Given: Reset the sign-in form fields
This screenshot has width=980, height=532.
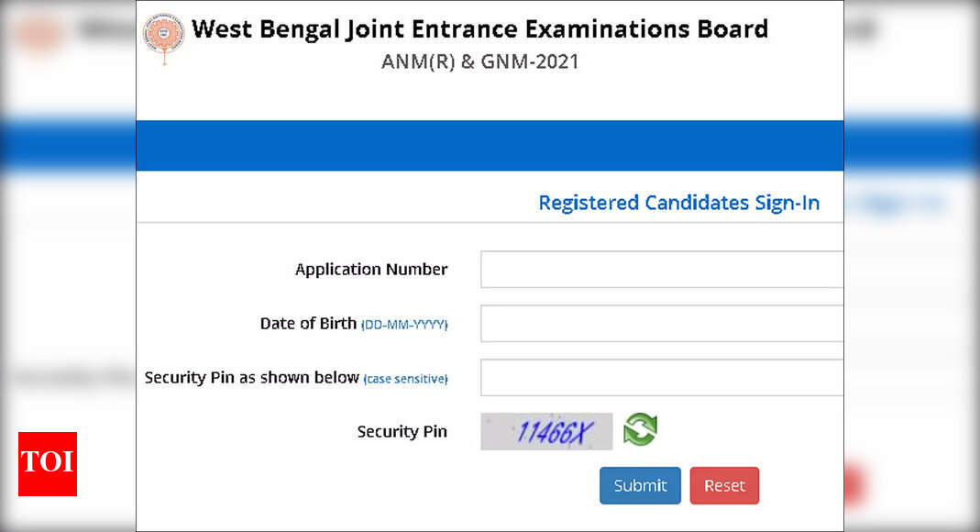Looking at the screenshot, I should point(724,486).
